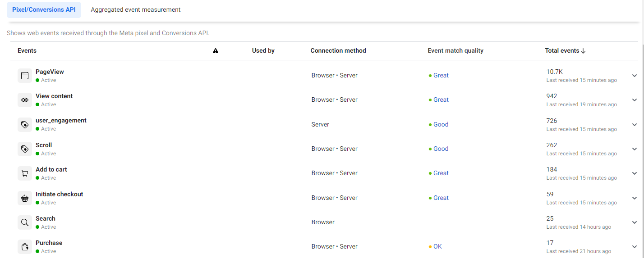Select the PageView event name
644x258 pixels.
click(x=50, y=72)
